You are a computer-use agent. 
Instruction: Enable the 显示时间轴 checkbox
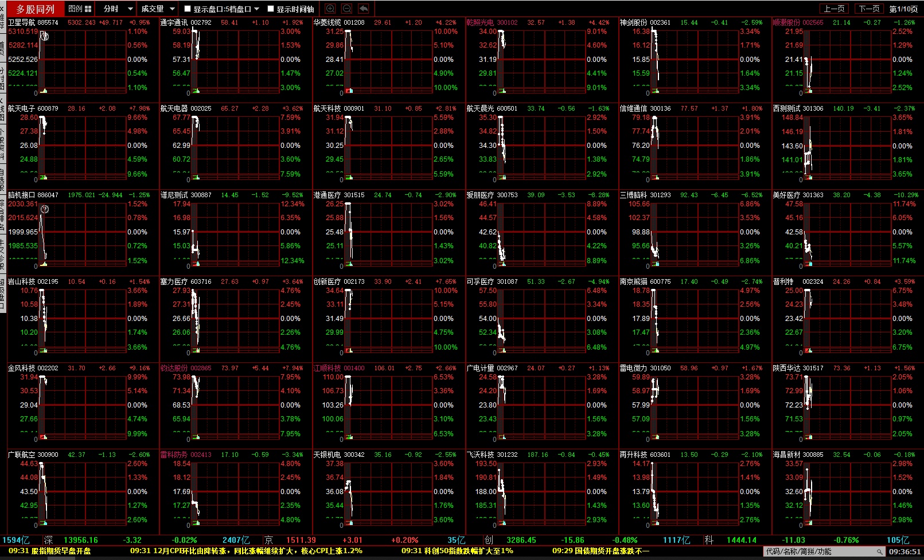click(271, 9)
